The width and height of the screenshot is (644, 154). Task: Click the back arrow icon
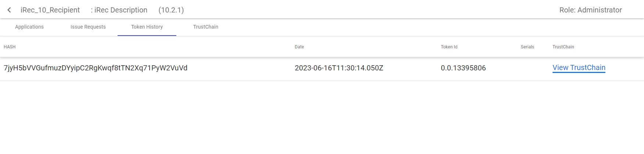9,10
